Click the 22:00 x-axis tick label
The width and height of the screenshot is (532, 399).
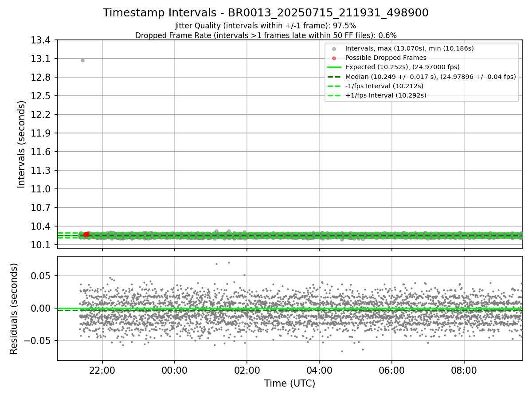(102, 370)
